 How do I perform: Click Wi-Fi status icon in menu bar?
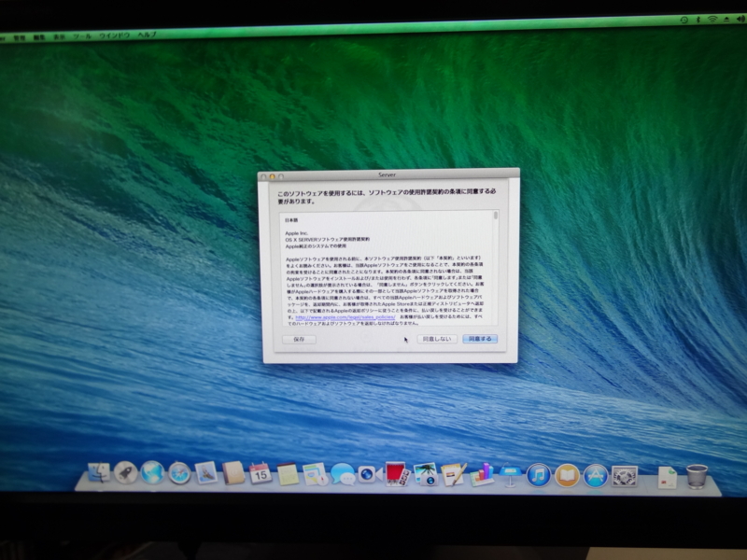pos(712,19)
